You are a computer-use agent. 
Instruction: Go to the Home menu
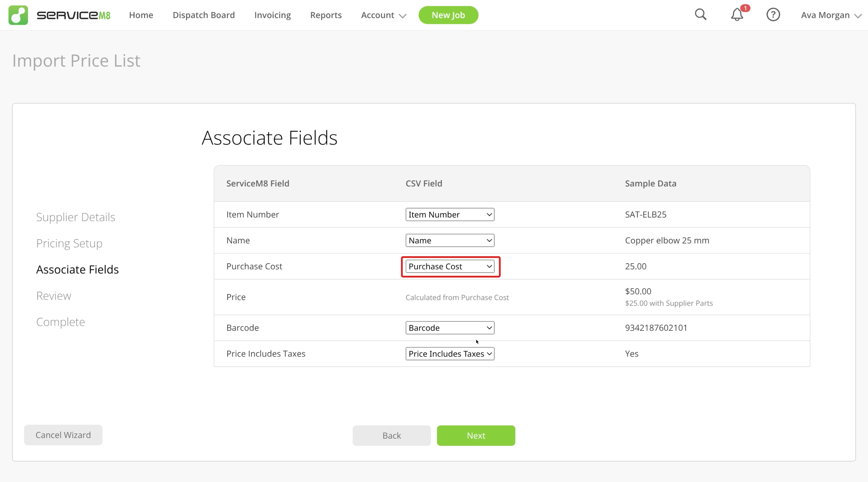[141, 15]
